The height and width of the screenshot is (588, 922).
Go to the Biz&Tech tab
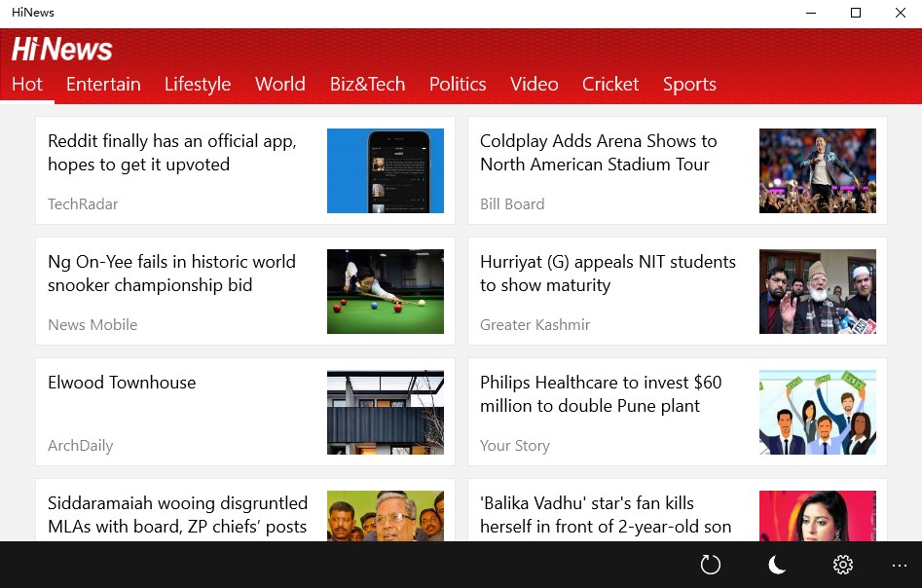pos(367,84)
